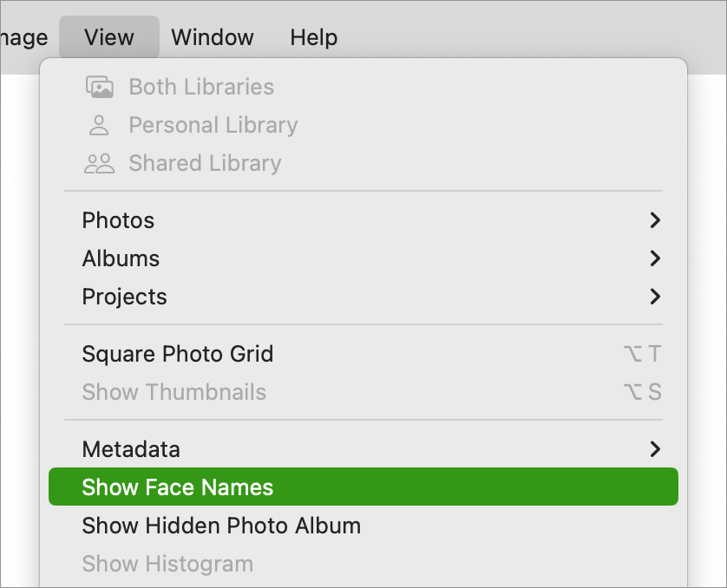Image resolution: width=727 pixels, height=588 pixels.
Task: Open the Help menu
Action: pyautogui.click(x=314, y=37)
